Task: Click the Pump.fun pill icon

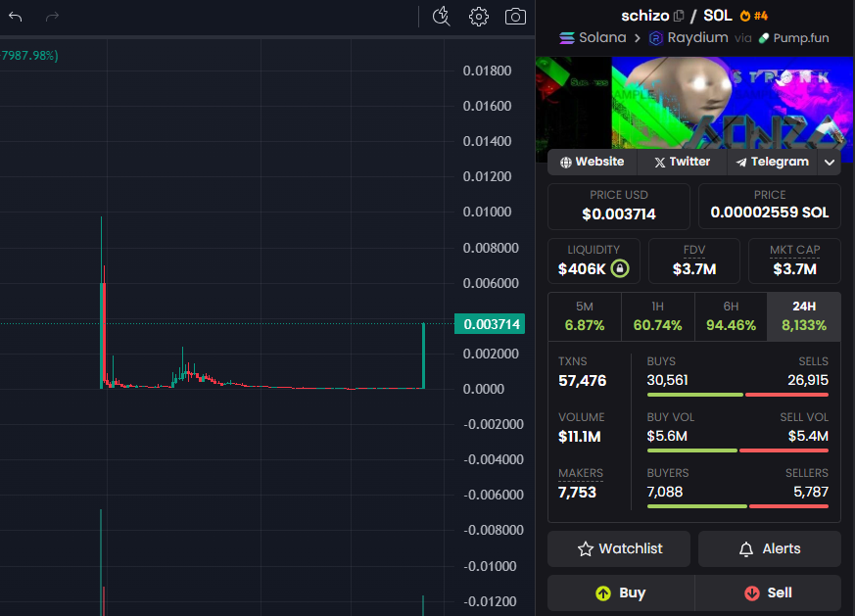Action: coord(764,38)
